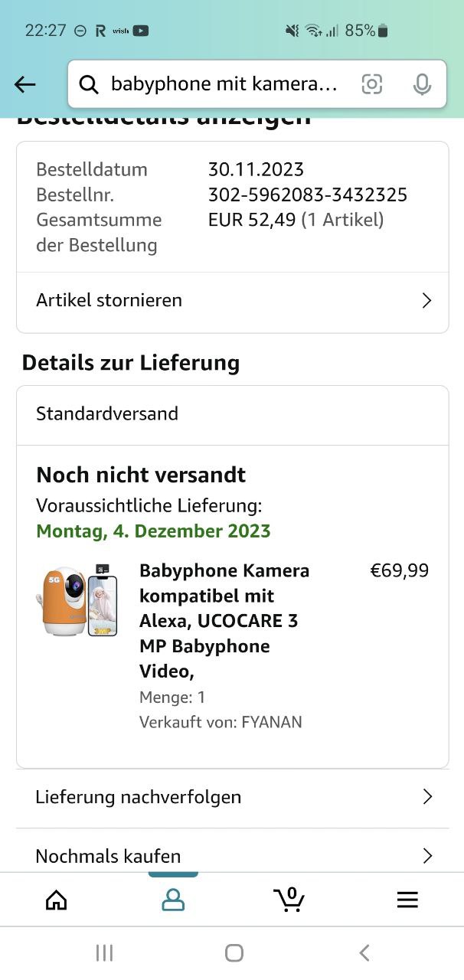Screen dimensions: 464x980
Task: Tap Nochmals kaufen text
Action: pyautogui.click(x=108, y=856)
